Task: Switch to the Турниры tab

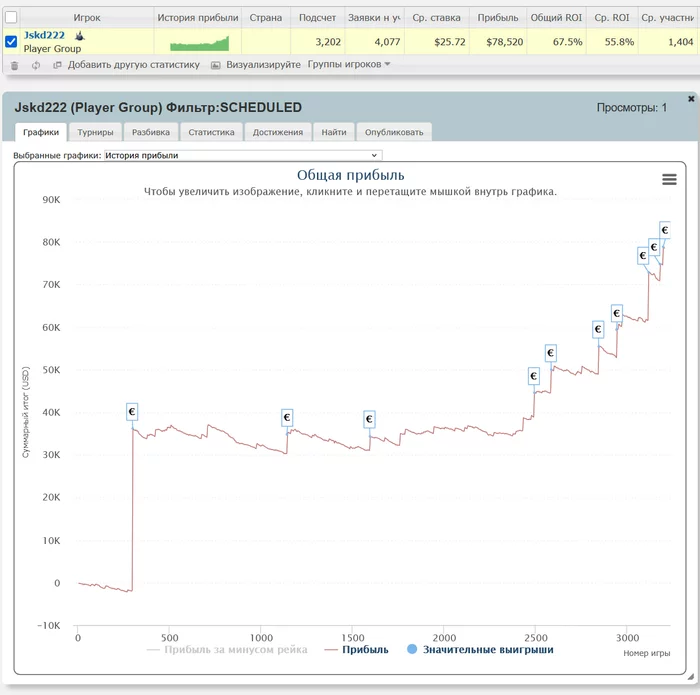Action: 95,132
